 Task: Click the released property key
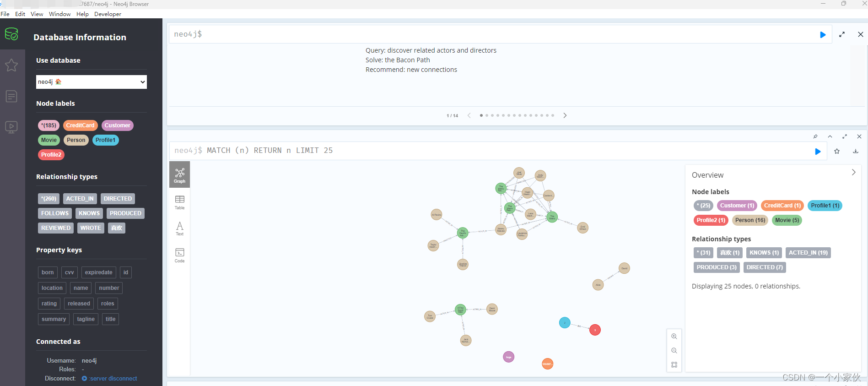pos(79,304)
